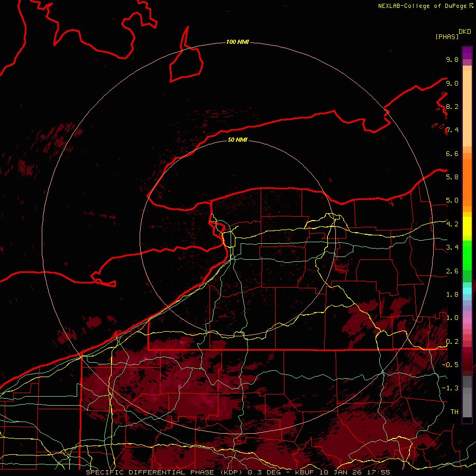Click the -0.5 scale value

tap(450, 365)
